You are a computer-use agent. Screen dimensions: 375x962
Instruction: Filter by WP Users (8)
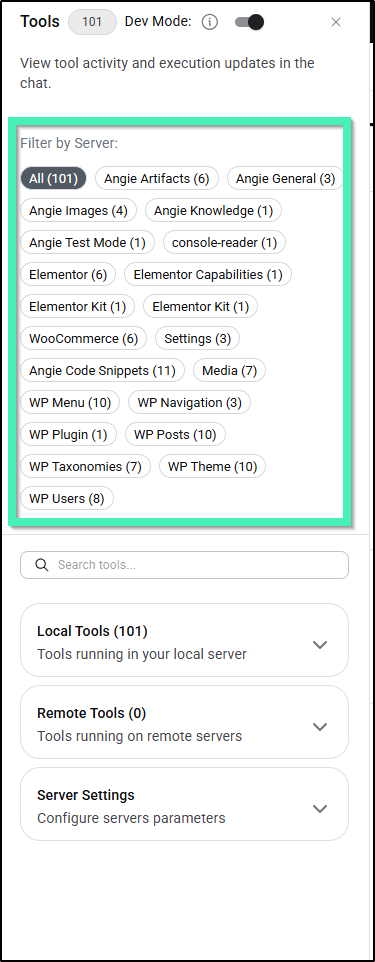[x=67, y=498]
